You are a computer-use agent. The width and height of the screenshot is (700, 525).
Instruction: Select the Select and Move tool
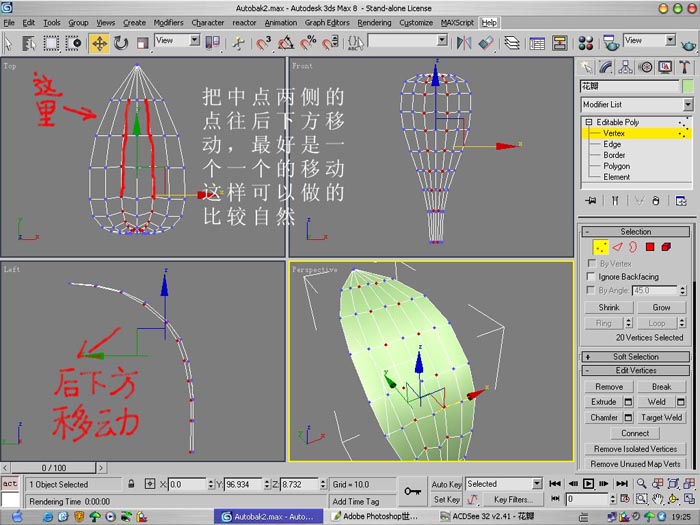point(99,43)
